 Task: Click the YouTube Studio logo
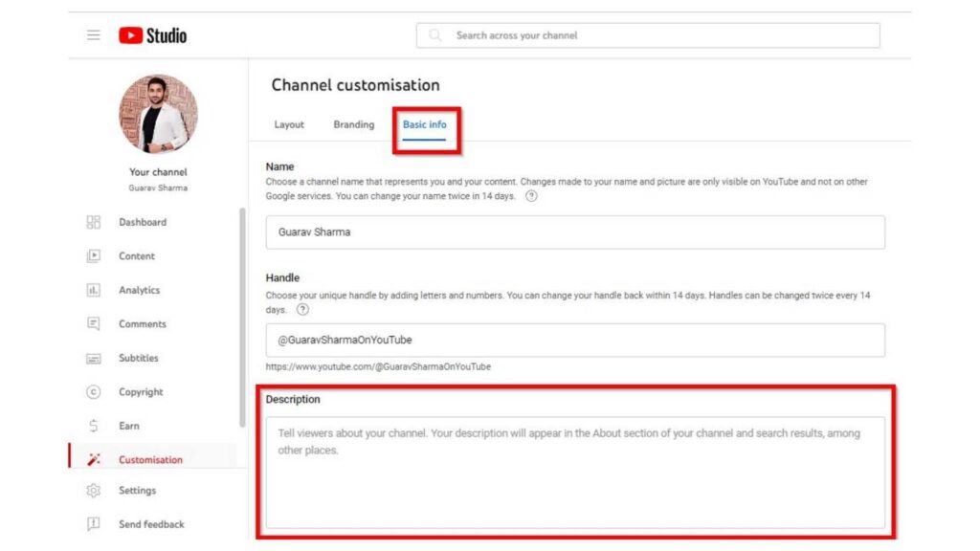click(x=153, y=35)
